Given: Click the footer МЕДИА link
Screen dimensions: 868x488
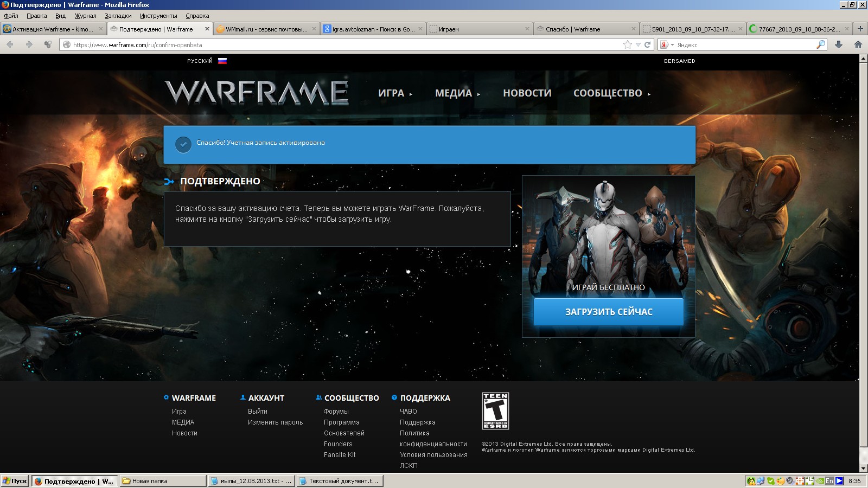Looking at the screenshot, I should (x=183, y=422).
